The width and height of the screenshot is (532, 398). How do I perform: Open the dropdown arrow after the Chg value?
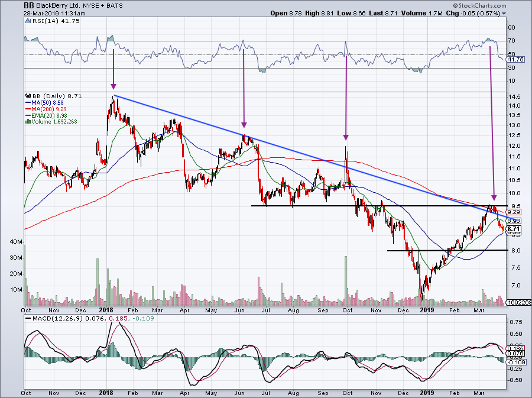click(504, 14)
